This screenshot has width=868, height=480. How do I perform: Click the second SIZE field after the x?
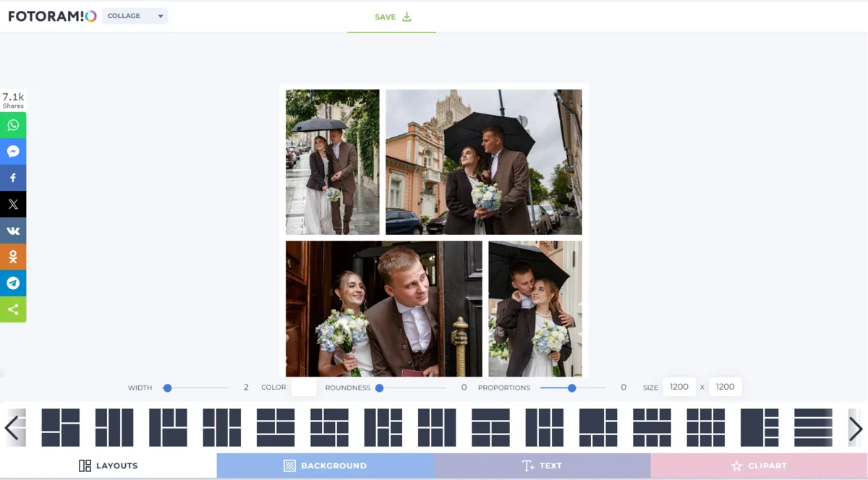pos(725,387)
